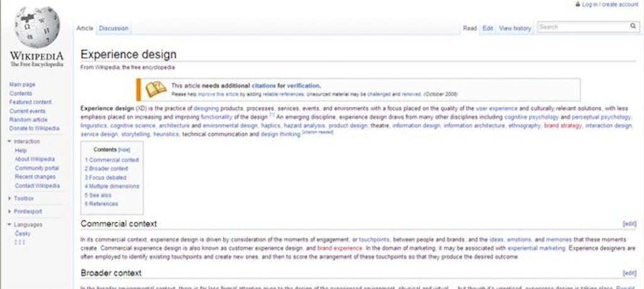The height and width of the screenshot is (289, 644).
Task: Expand the Toolbox sidebar section
Action: click(9, 198)
